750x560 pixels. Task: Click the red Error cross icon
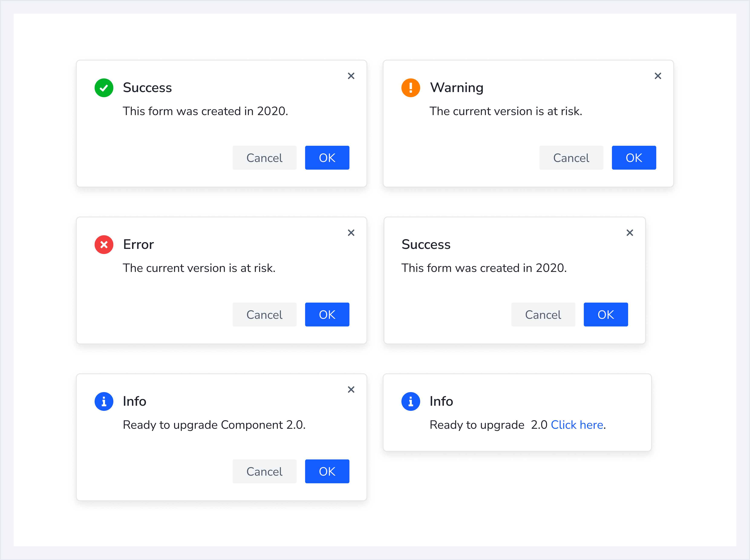[x=104, y=244]
